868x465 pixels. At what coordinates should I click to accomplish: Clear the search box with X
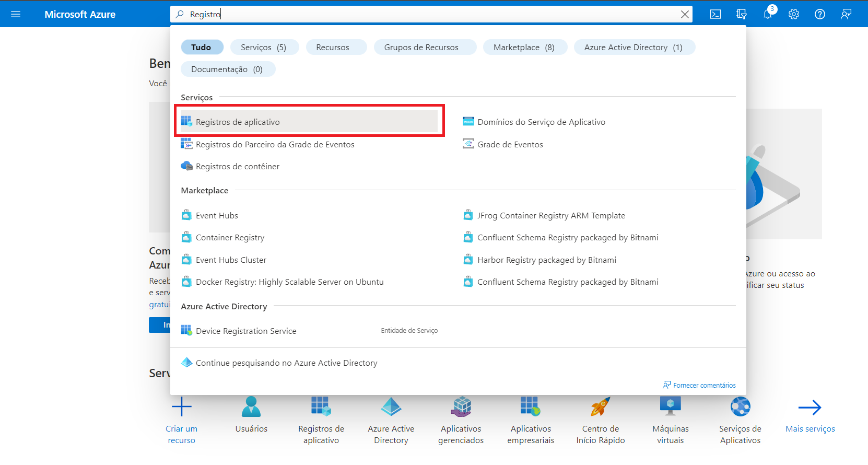[685, 15]
